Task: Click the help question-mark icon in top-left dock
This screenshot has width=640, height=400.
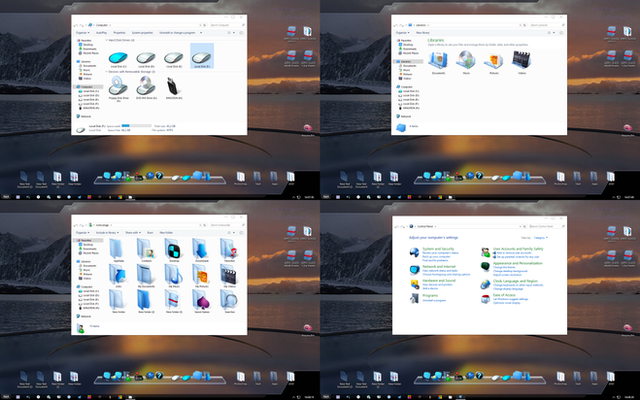Action: click(x=159, y=176)
